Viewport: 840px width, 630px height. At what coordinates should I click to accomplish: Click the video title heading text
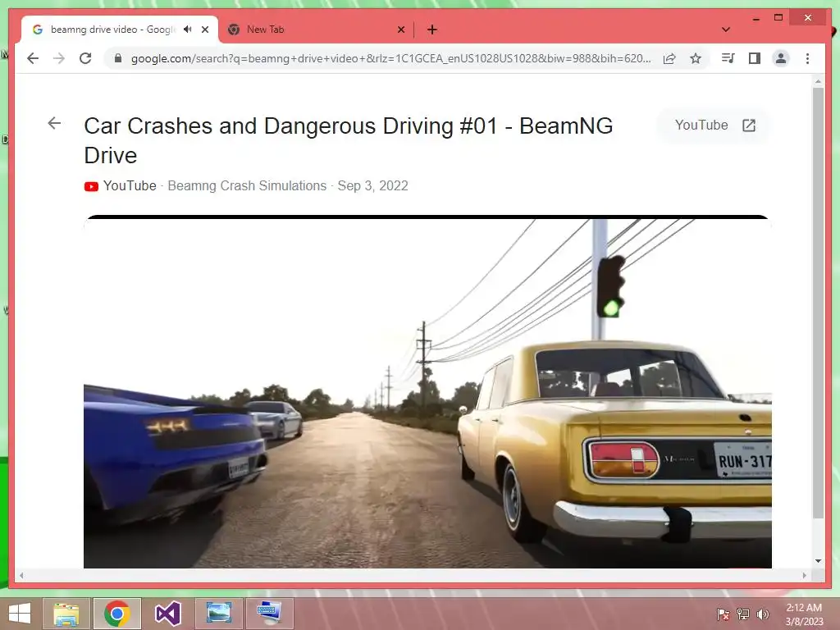[348, 140]
